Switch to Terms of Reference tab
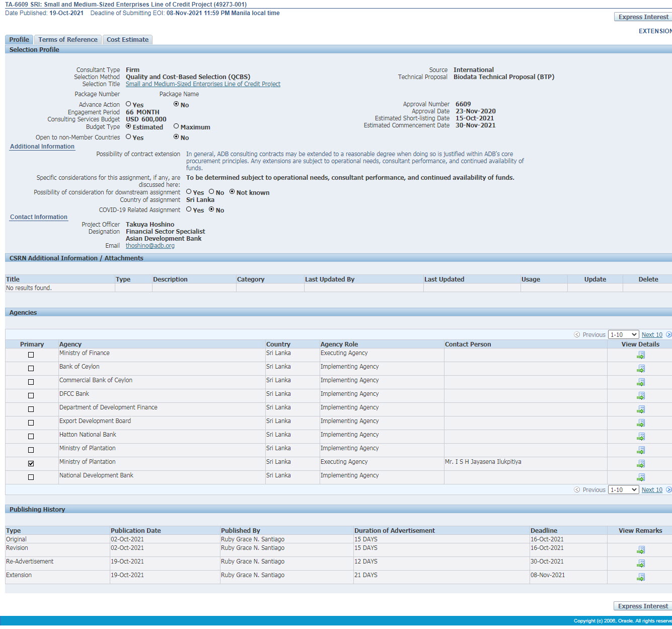Image resolution: width=672 pixels, height=629 pixels. pyautogui.click(x=68, y=40)
